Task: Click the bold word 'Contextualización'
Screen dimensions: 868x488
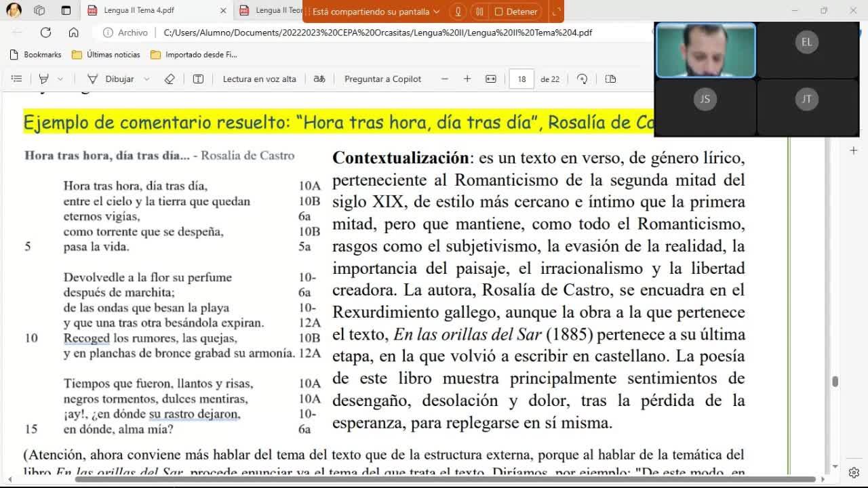Action: [x=401, y=158]
